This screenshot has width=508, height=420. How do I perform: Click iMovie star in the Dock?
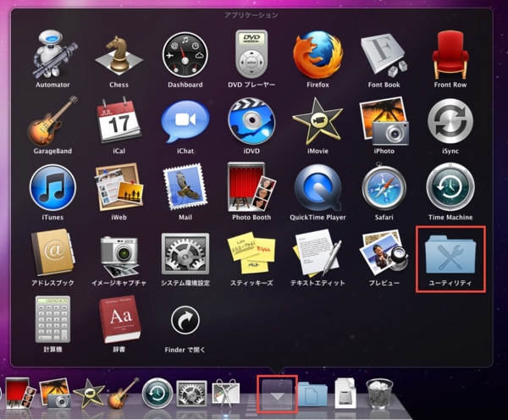point(89,394)
